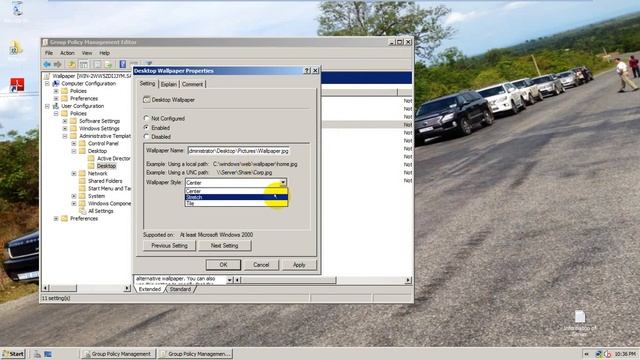Click the Export List toolbar icon
The image size is (640, 360).
[x=108, y=64]
